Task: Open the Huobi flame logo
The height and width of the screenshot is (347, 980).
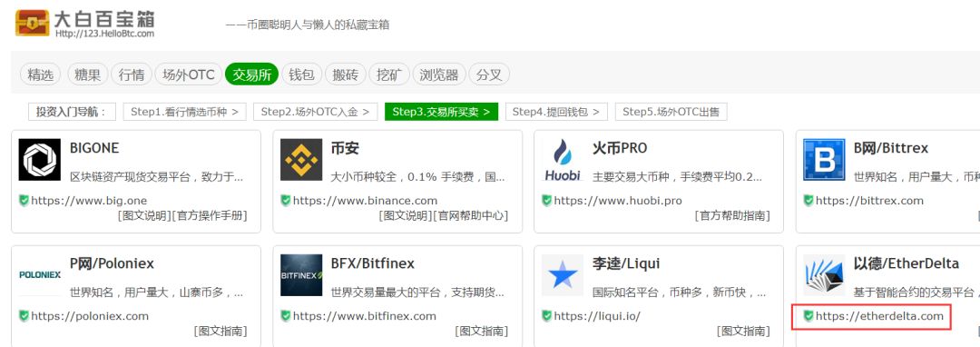Action: pos(563,160)
